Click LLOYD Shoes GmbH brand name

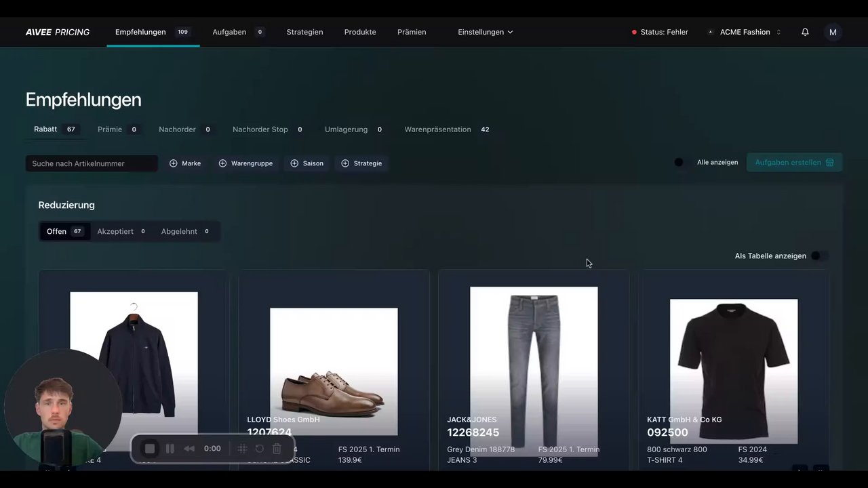click(x=283, y=420)
